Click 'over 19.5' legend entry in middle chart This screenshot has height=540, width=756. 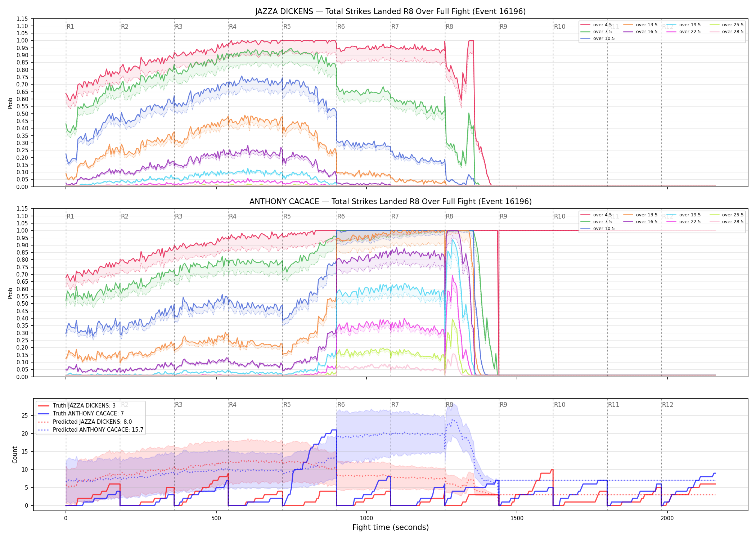pos(684,215)
